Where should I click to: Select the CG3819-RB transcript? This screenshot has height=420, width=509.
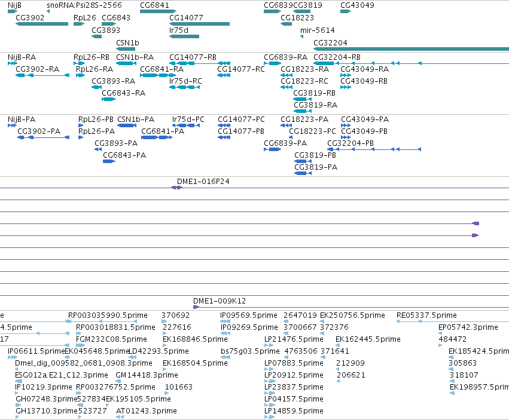click(x=303, y=99)
